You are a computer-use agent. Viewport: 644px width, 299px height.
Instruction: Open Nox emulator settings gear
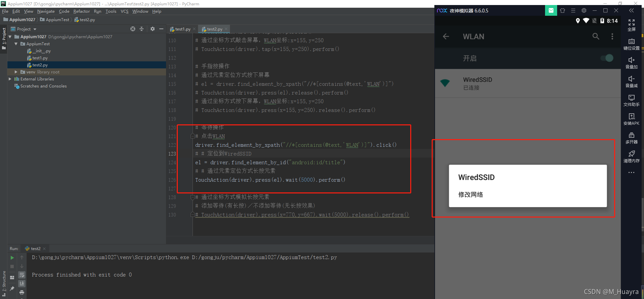point(584,10)
